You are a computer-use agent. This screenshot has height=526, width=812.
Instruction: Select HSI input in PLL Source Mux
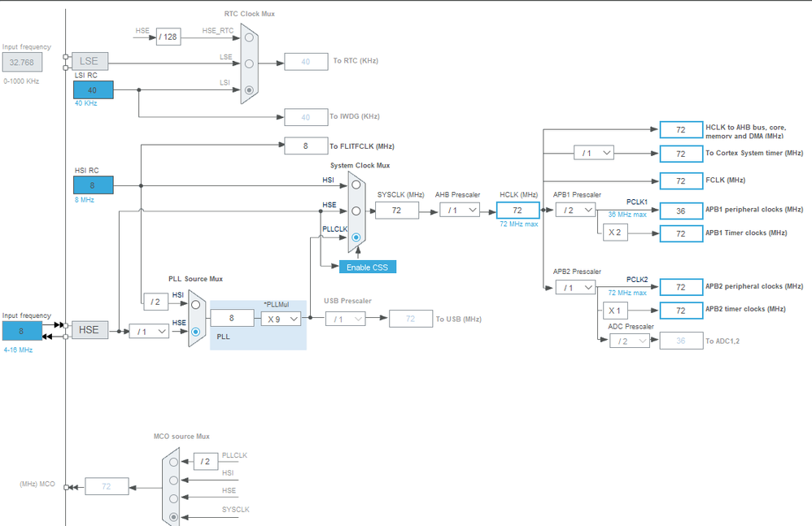(196, 305)
